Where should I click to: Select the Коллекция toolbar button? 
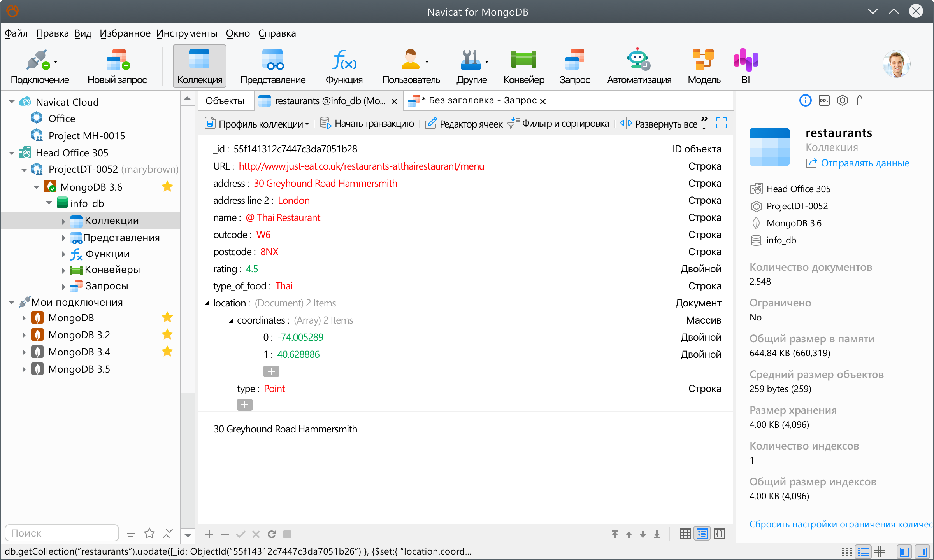click(x=200, y=66)
